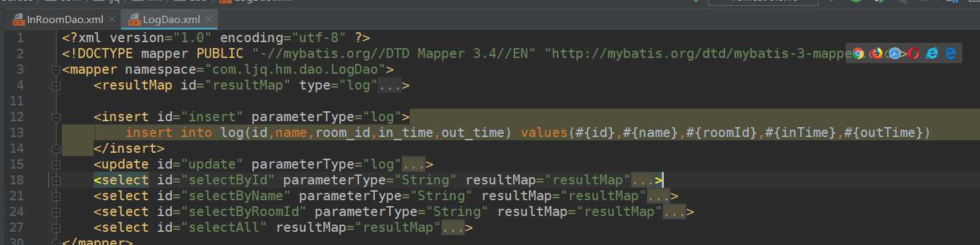Screen dimensions: 980x245
Task: Click the 'values' keyword in the SQL
Action: pyautogui.click(x=544, y=133)
